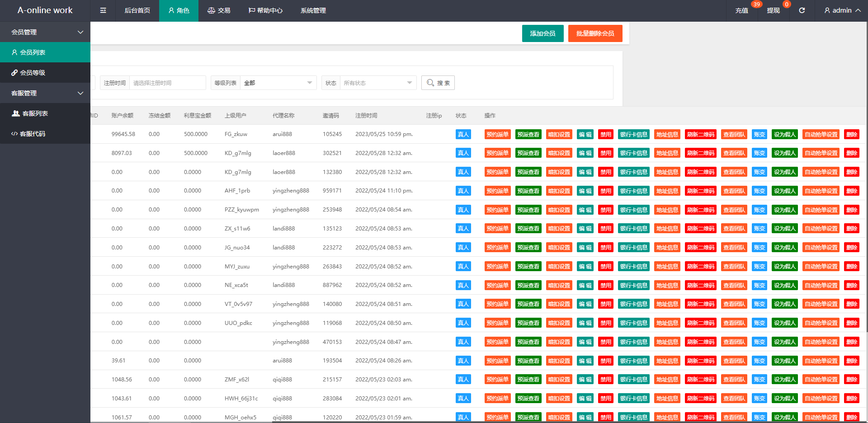868x423 pixels.
Task: Open the 状态 filter dropdown
Action: pyautogui.click(x=377, y=83)
